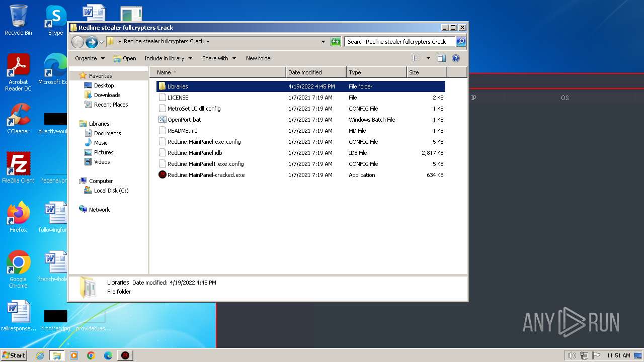Open the Google Chrome desktop shortcut
The image size is (644, 362).
[18, 270]
